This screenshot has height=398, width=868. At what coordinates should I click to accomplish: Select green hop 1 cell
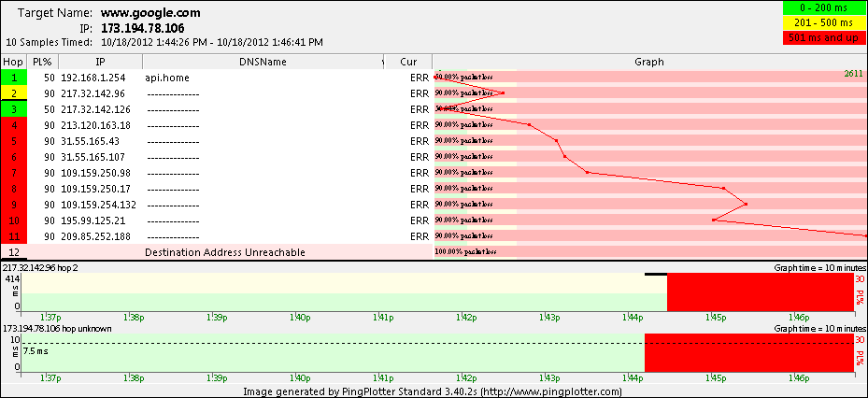pos(13,78)
